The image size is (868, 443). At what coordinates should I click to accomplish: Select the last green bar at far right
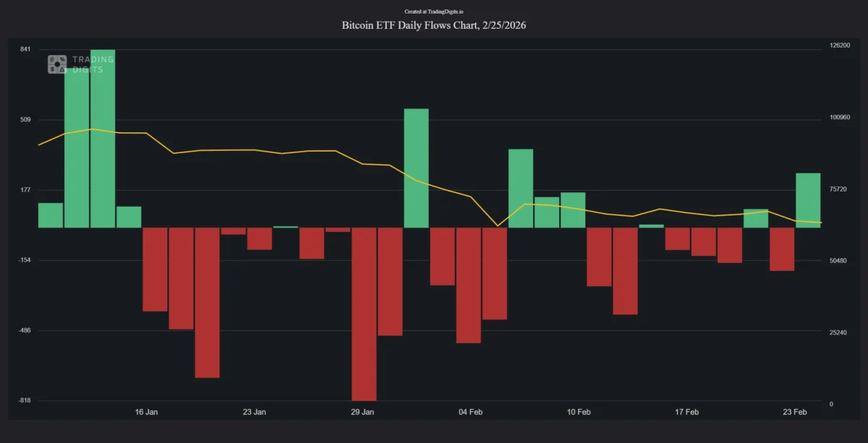click(808, 200)
